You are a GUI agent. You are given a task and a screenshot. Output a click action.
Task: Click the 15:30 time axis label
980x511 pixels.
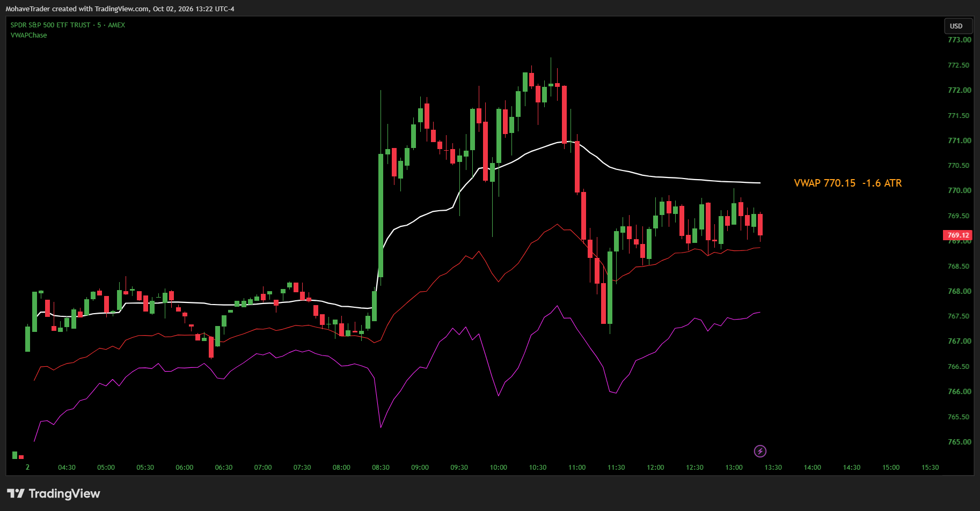[930, 468]
